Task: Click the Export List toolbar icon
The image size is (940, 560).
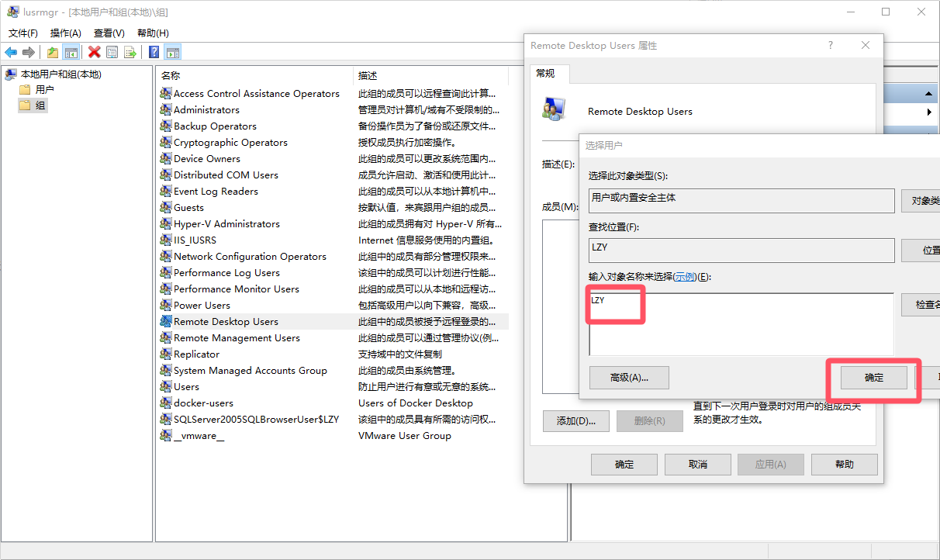Action: [x=130, y=52]
